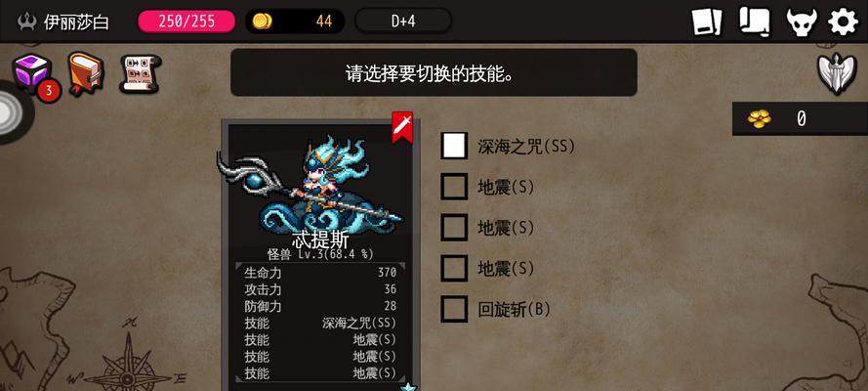Open the map scroll icon
868x391 pixels.
754,22
